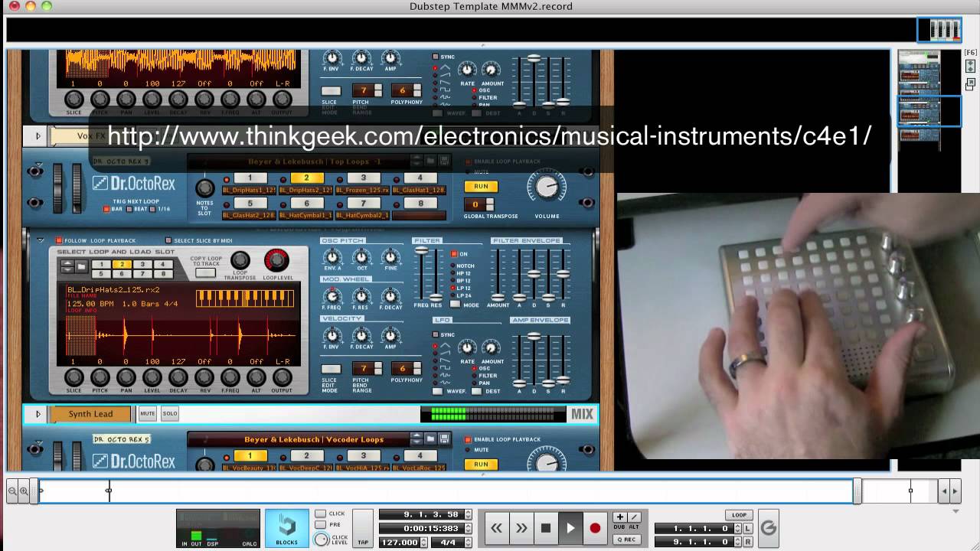980x551 pixels.
Task: Expand the Vox FX channel triangle
Action: click(x=38, y=136)
